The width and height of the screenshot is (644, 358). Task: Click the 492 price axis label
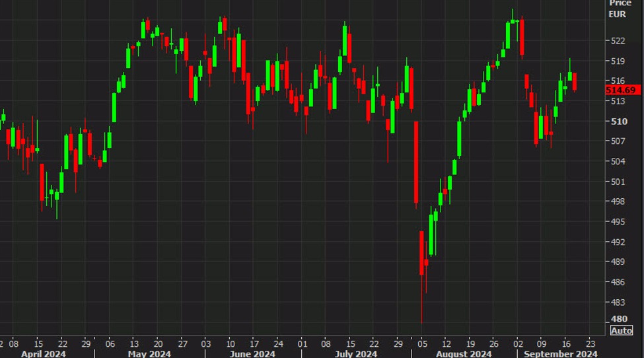(618, 242)
